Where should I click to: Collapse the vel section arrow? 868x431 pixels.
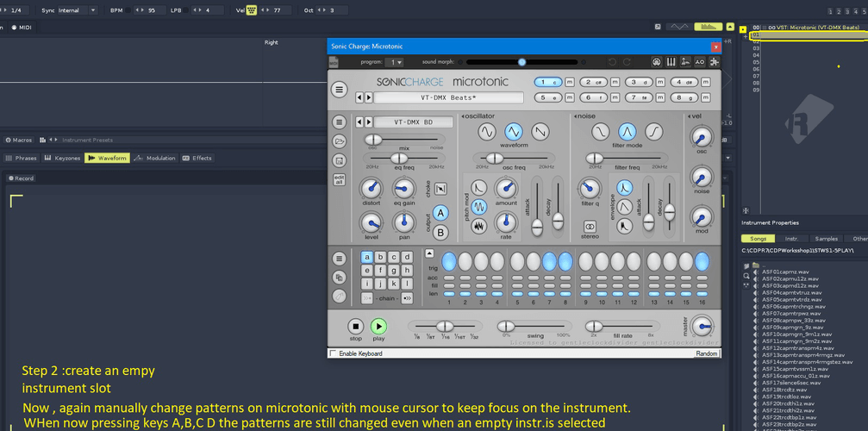click(690, 116)
